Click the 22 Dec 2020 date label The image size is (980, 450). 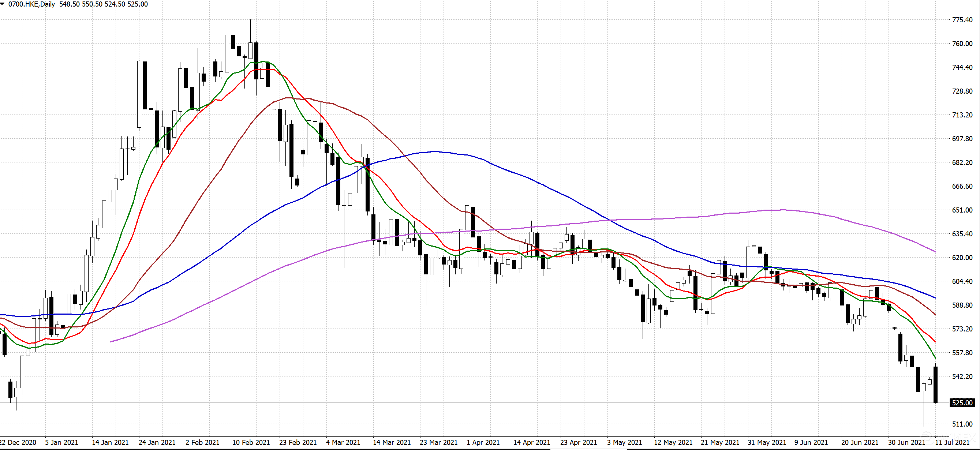(18, 442)
